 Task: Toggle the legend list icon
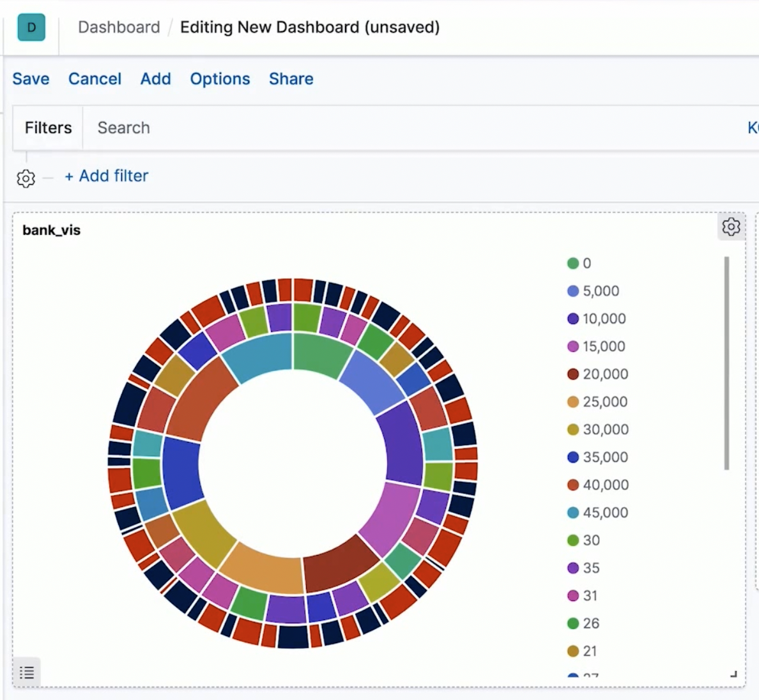pyautogui.click(x=27, y=672)
